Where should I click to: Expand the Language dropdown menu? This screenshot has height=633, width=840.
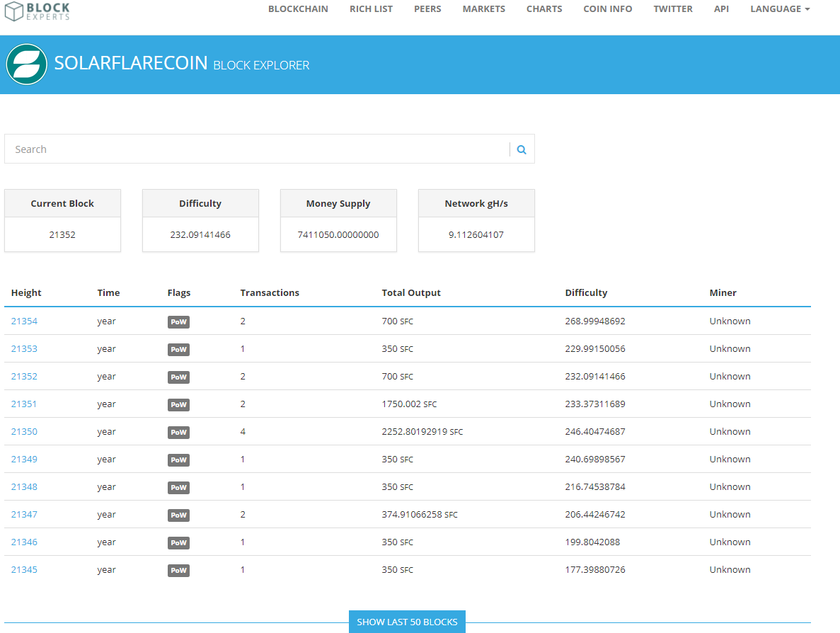(x=779, y=9)
